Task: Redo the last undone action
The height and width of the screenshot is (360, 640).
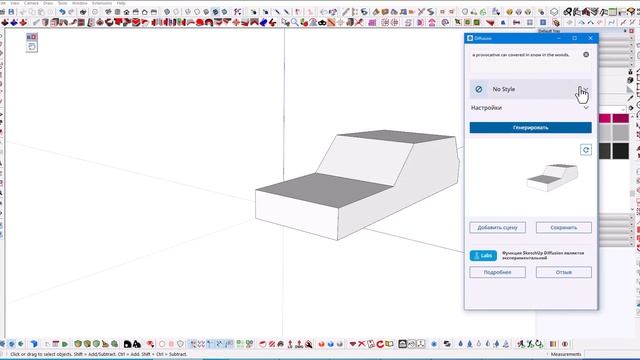Action: pyautogui.click(x=71, y=11)
